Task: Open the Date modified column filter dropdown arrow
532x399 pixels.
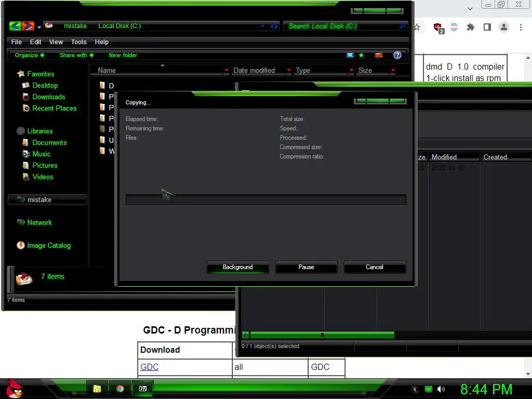Action: point(289,70)
